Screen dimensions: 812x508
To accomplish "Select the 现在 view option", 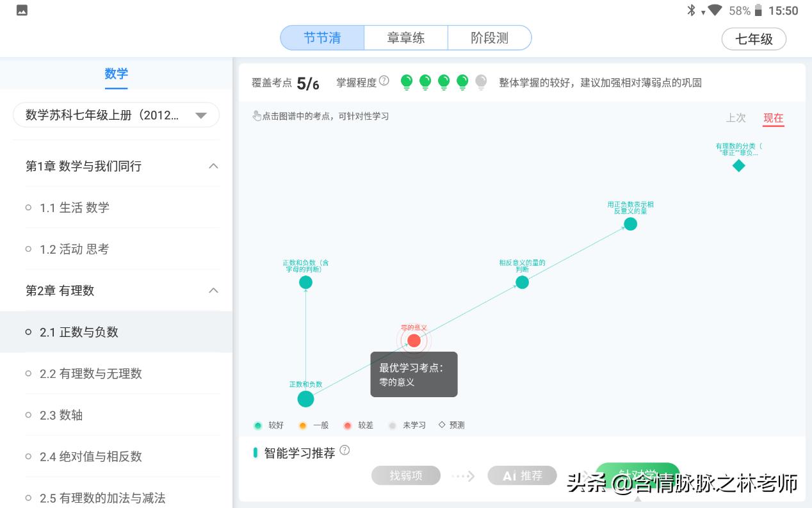I will [774, 118].
